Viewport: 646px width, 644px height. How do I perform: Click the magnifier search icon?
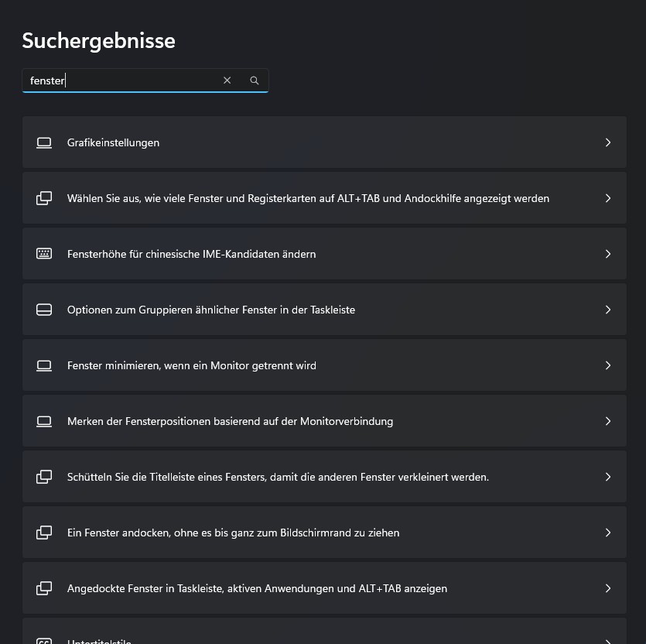[255, 80]
